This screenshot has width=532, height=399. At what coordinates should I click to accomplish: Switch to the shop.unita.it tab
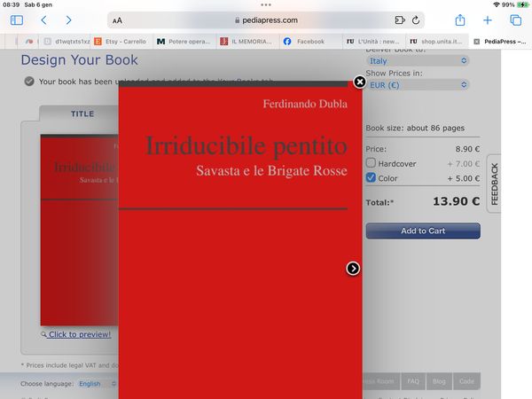[x=436, y=42]
